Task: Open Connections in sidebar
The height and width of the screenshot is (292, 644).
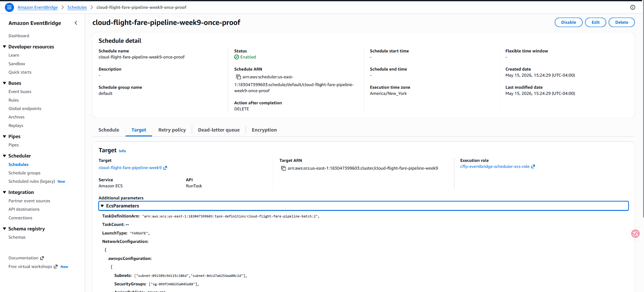Action: point(20,218)
